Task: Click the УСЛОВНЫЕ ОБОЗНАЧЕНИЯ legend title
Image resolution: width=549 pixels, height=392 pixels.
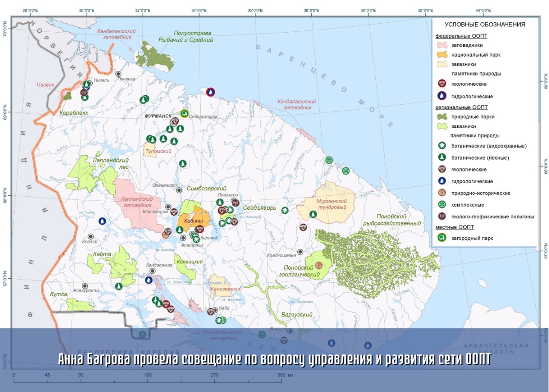Action: click(485, 24)
